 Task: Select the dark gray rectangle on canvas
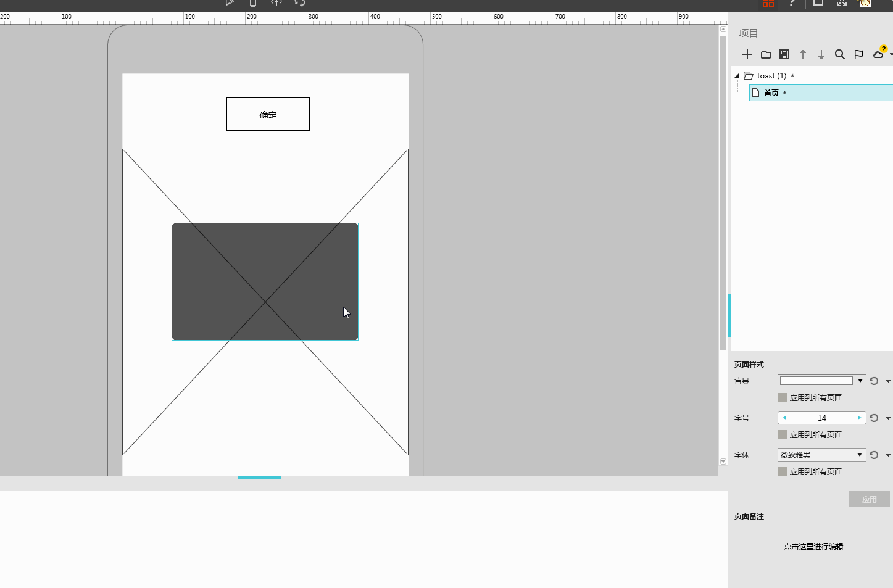click(x=265, y=281)
